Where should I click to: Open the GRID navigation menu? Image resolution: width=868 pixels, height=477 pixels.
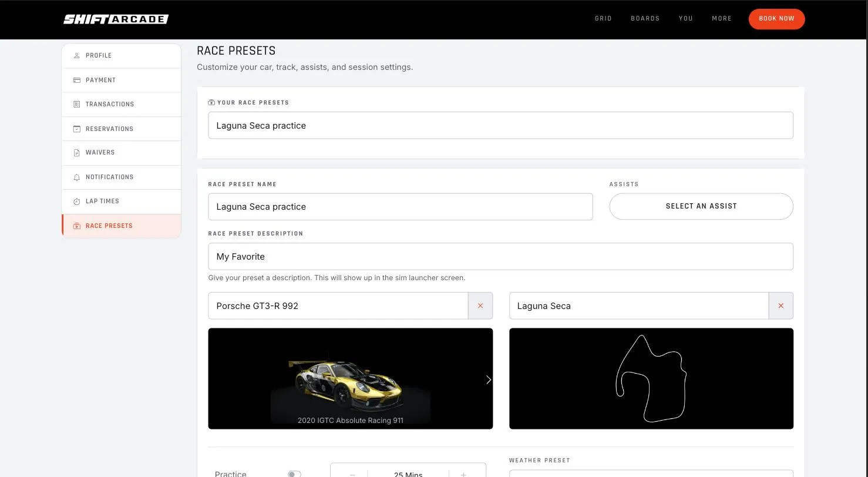coord(603,19)
